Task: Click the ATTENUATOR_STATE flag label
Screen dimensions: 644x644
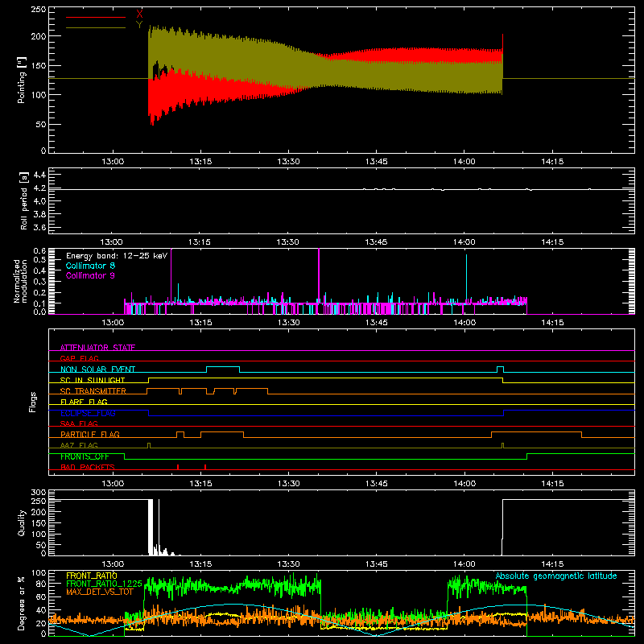Action: (x=97, y=348)
